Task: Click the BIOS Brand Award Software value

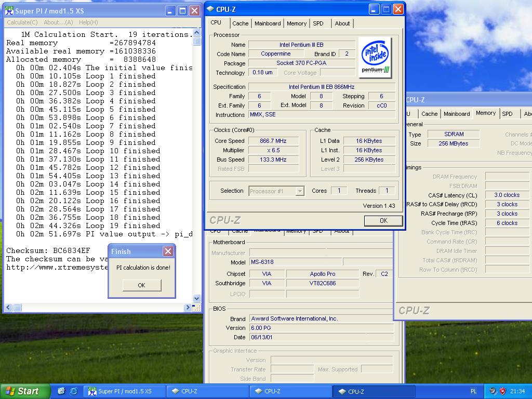Action: (322, 318)
